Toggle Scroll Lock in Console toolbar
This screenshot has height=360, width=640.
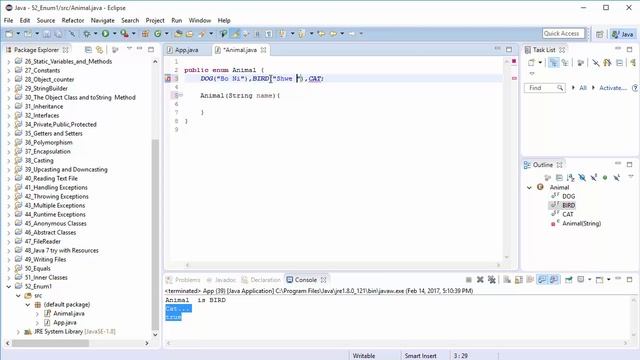(519, 280)
